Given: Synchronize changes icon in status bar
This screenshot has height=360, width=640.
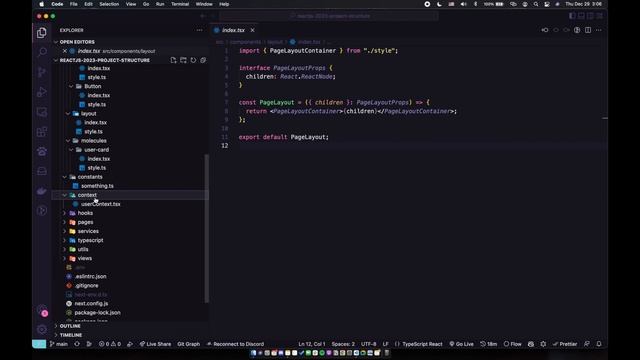Looking at the screenshot, I should [77, 344].
